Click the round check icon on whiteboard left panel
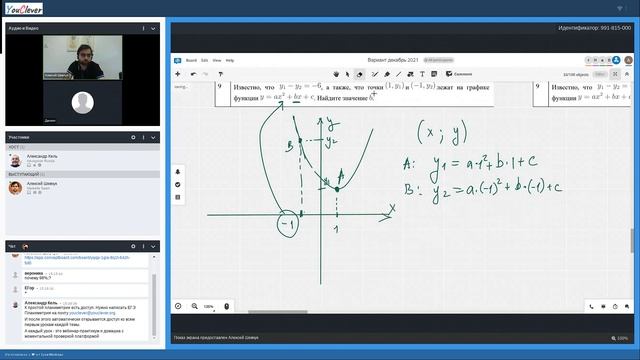 coord(178,184)
